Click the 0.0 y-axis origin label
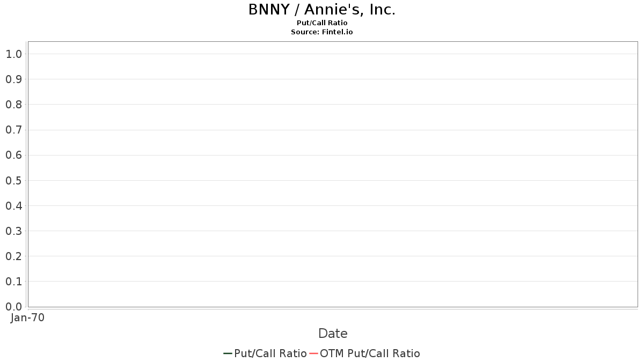644x362 pixels. [13, 307]
